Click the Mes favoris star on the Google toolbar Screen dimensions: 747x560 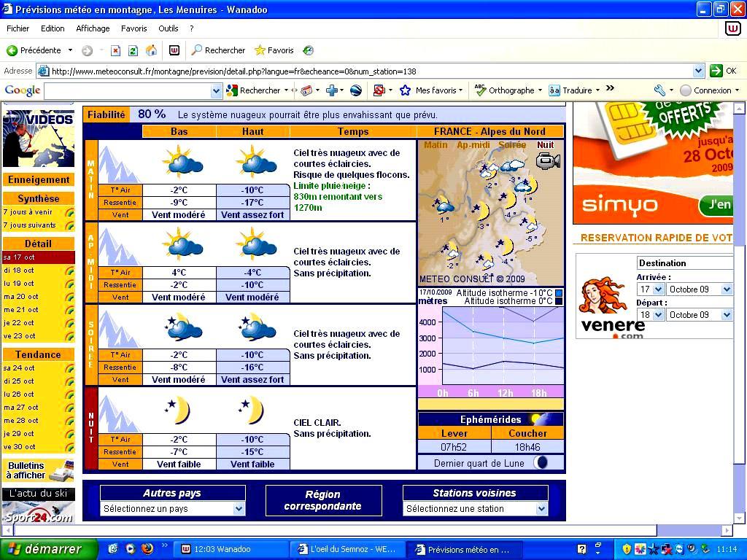pyautogui.click(x=404, y=90)
